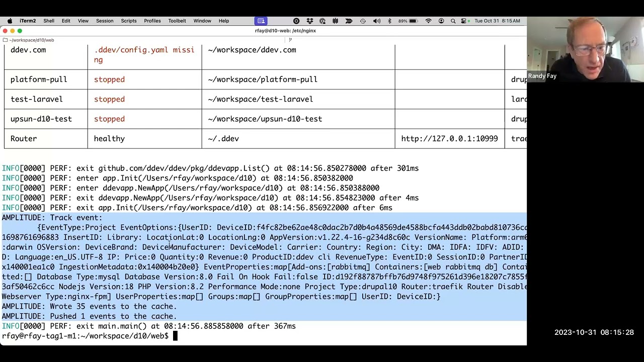Open the Scripts menu

[129, 21]
